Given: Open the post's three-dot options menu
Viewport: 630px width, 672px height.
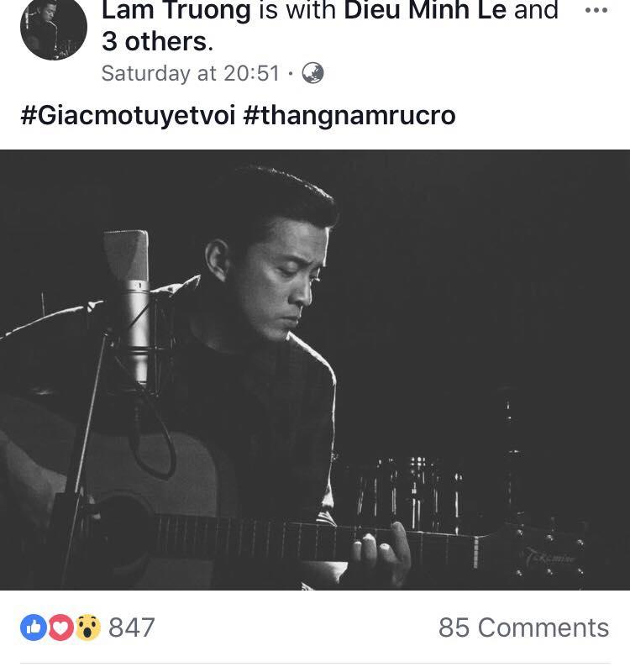Looking at the screenshot, I should (x=595, y=12).
